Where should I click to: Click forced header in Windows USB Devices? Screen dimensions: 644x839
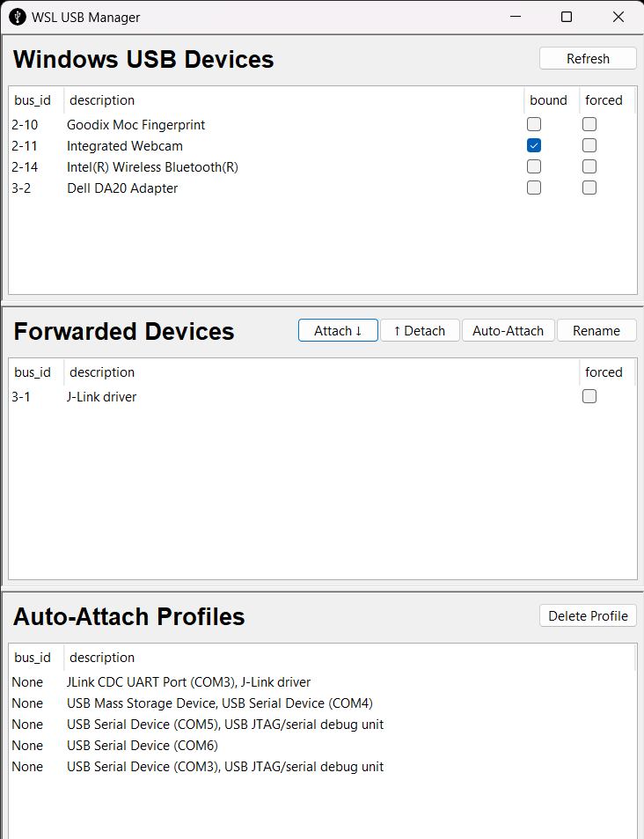(x=607, y=100)
